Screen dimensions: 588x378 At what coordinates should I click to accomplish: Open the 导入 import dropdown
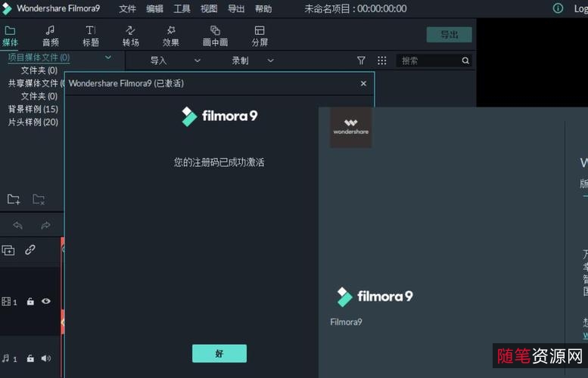coord(176,60)
